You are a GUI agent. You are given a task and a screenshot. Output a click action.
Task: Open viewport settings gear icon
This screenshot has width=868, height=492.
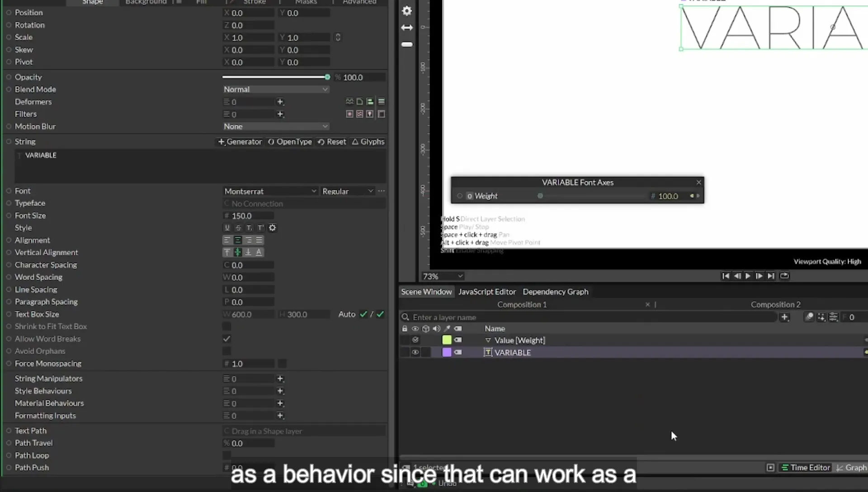pos(407,11)
